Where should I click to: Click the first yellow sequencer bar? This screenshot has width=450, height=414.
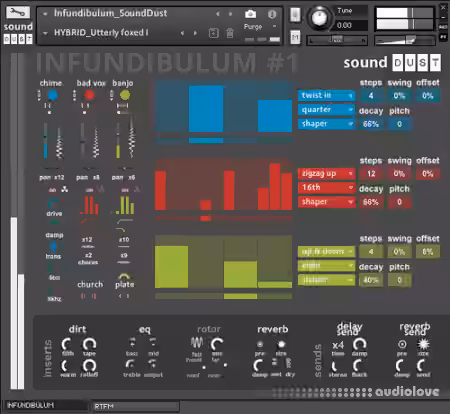(x=171, y=267)
